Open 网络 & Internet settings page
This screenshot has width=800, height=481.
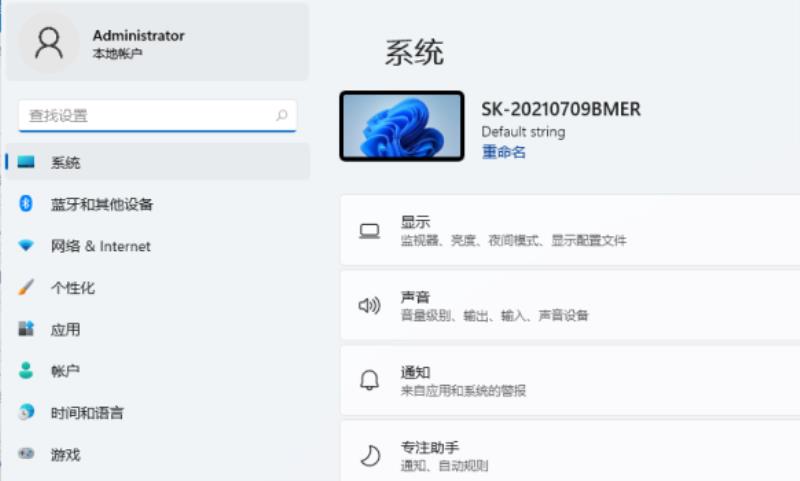tap(157, 246)
